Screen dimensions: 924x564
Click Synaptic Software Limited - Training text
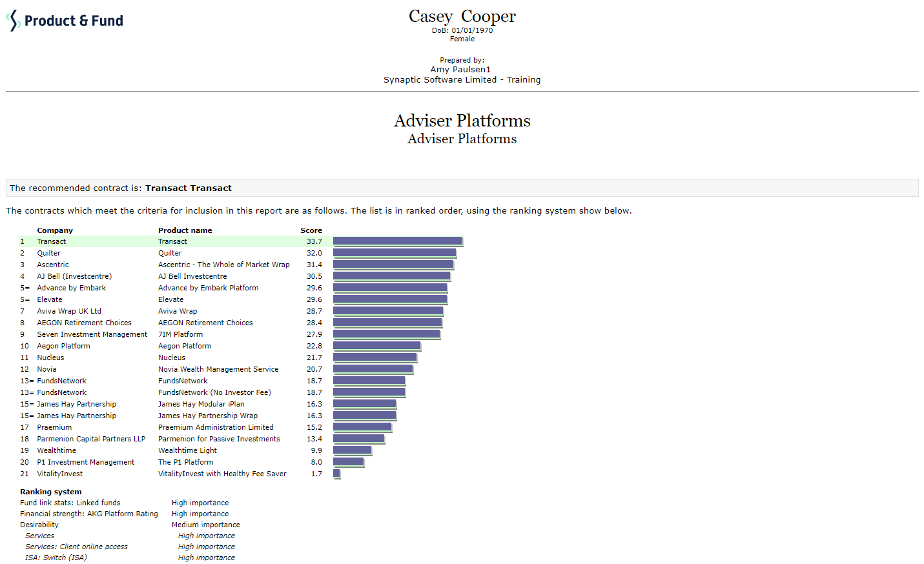[462, 80]
